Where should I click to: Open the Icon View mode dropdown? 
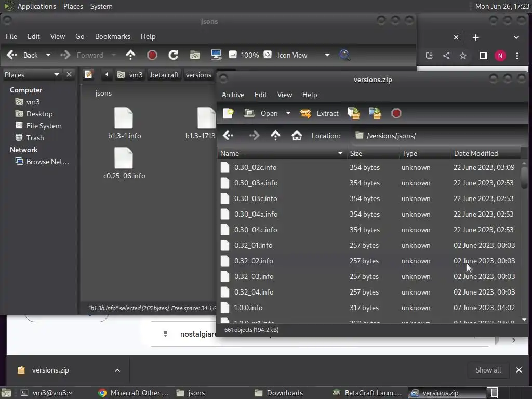coord(303,55)
